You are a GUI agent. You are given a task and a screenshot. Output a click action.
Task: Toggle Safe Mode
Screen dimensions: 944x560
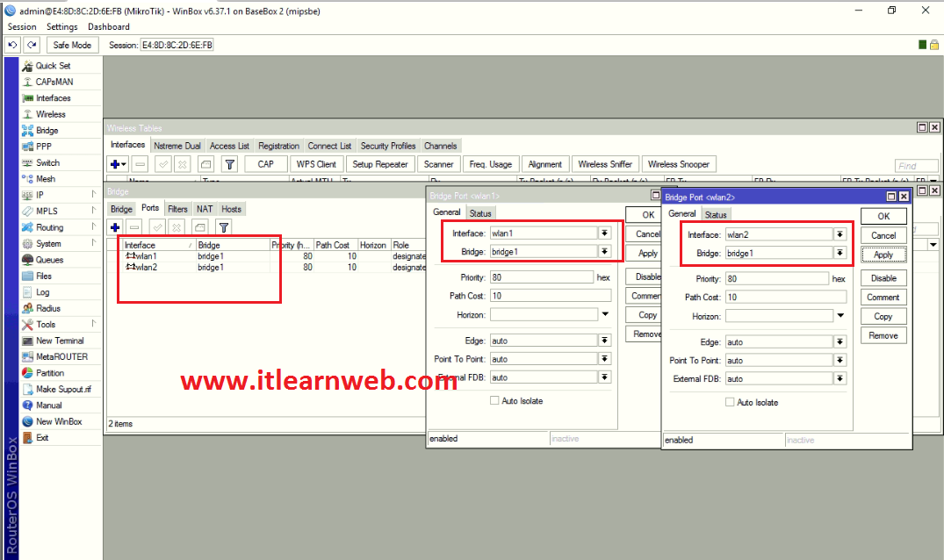72,45
